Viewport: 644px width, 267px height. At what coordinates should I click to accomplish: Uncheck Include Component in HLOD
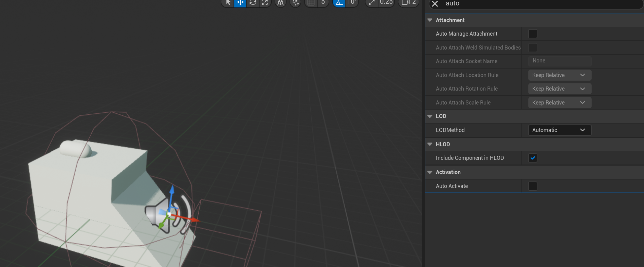533,158
